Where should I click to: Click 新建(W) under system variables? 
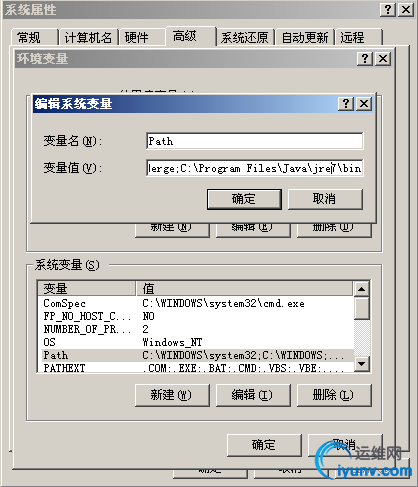[172, 395]
